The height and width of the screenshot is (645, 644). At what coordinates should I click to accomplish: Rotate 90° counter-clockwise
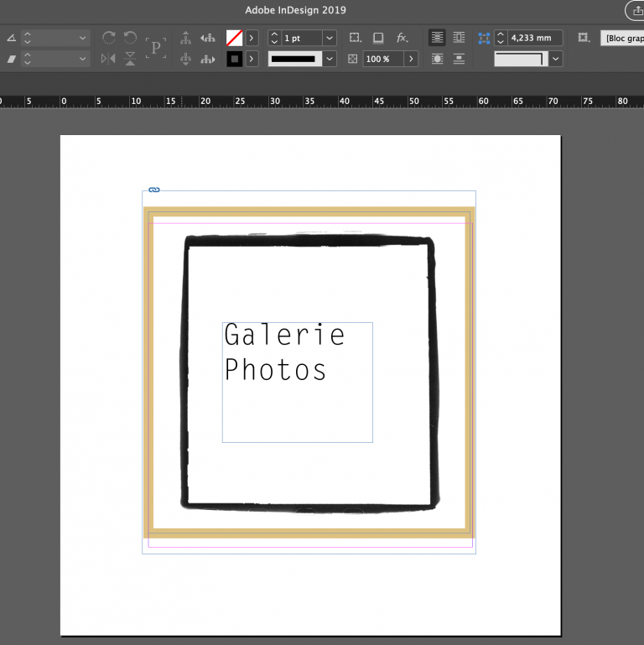tap(130, 38)
